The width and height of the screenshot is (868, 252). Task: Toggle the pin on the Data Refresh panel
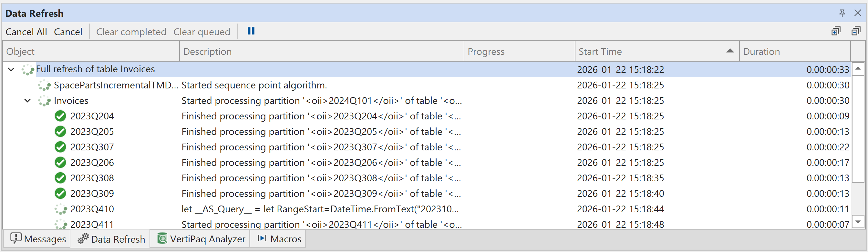pyautogui.click(x=842, y=13)
